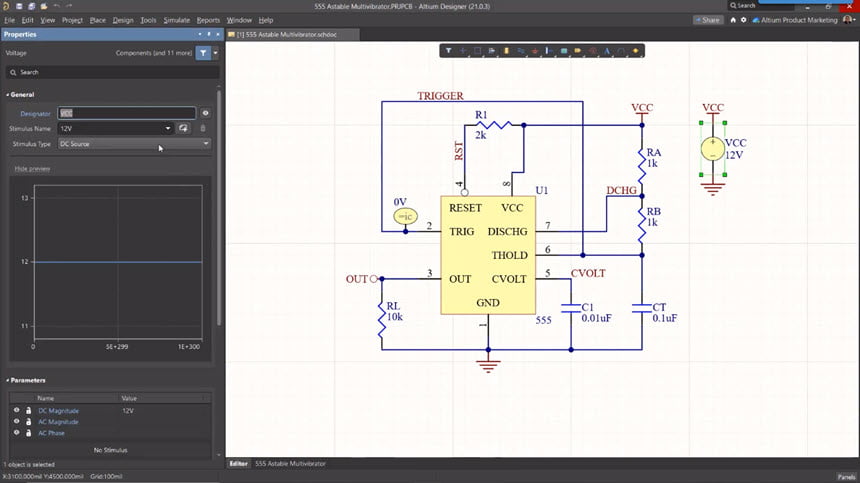Click the user profile avatar icon
This screenshot has width=860, height=483.
point(848,19)
